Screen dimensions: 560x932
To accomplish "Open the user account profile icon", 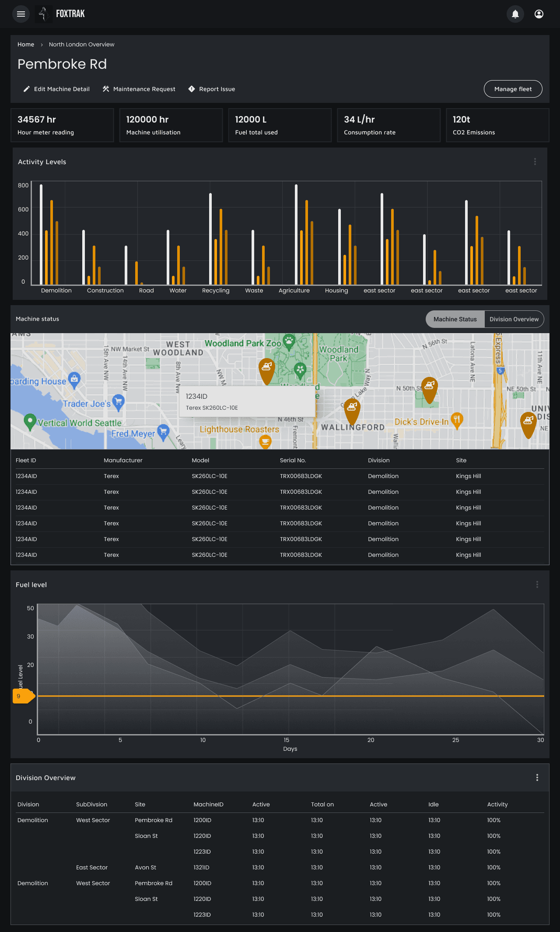I will pyautogui.click(x=539, y=14).
